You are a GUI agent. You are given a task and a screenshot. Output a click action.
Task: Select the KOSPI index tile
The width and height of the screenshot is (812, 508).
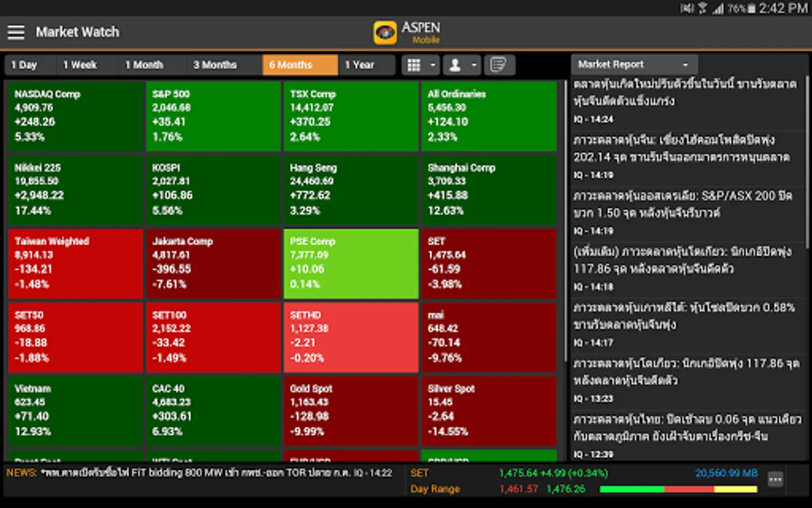pos(213,190)
